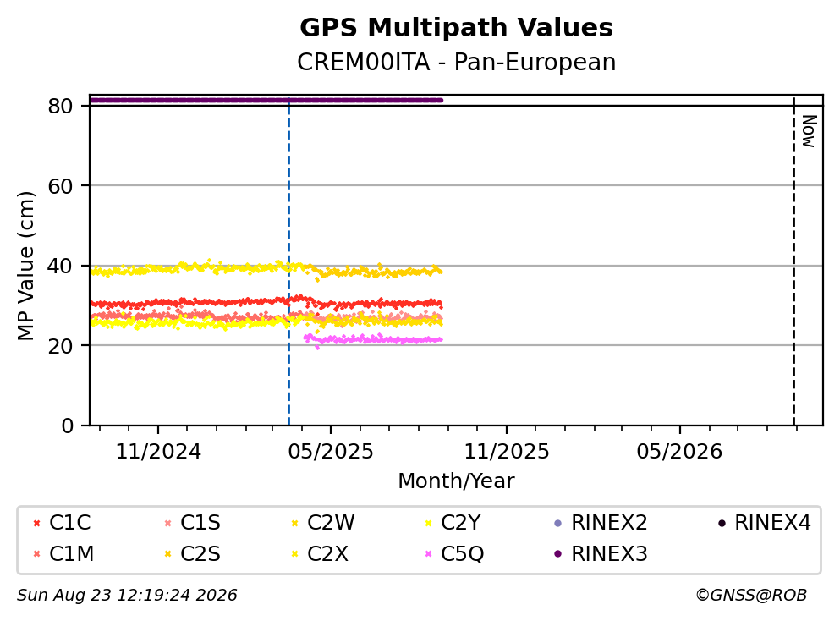The height and width of the screenshot is (621, 840).
Task: Select the RINEX2 legend dot
Action: (x=557, y=523)
